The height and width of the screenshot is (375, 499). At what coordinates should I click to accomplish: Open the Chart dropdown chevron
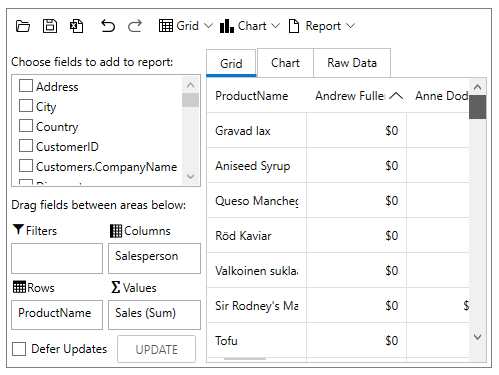click(276, 26)
